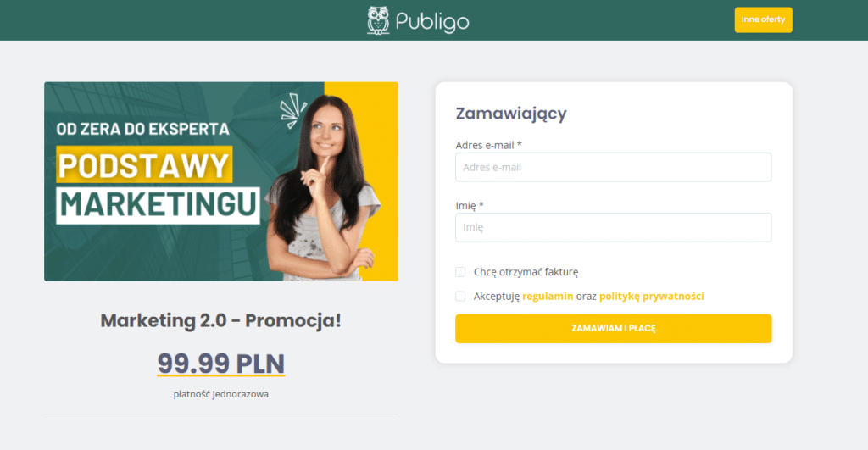Click the Marketing 2.0 – Promocja! title
Viewport: 868px width, 450px height.
pyautogui.click(x=221, y=320)
